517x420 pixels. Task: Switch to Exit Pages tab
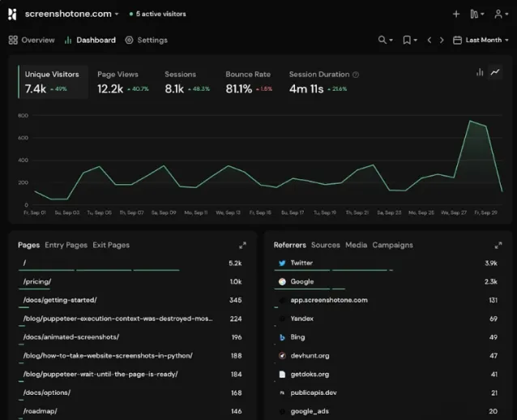(111, 245)
